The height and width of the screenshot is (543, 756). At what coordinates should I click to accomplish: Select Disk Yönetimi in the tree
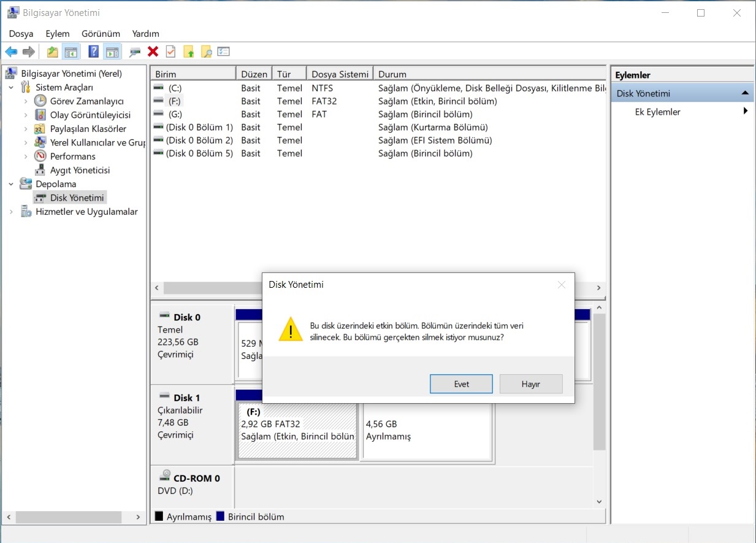[77, 198]
